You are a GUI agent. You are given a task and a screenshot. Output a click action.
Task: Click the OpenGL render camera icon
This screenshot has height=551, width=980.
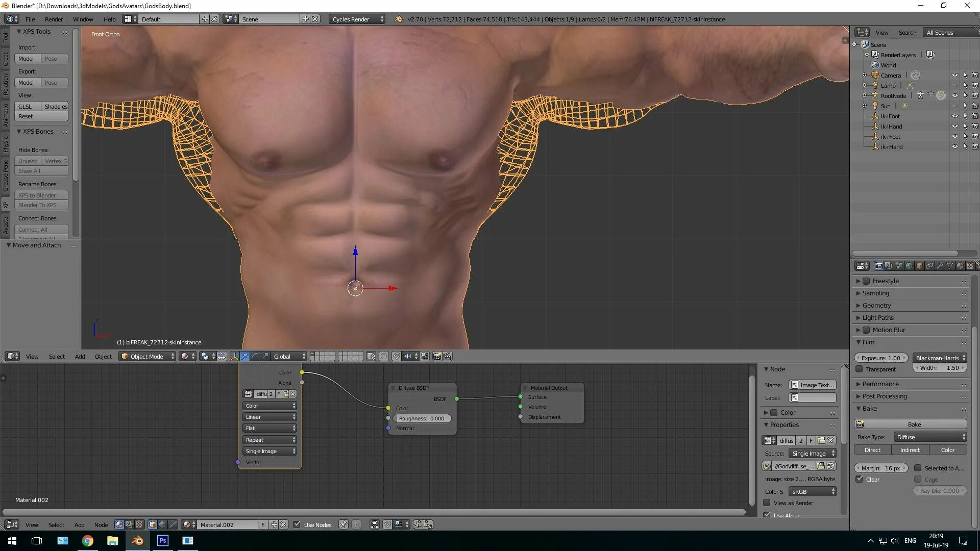(x=437, y=356)
